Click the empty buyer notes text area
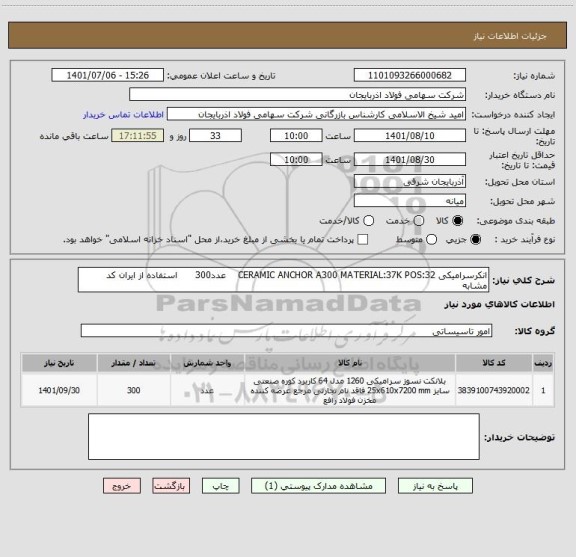This screenshot has height=557, width=576. tap(284, 436)
